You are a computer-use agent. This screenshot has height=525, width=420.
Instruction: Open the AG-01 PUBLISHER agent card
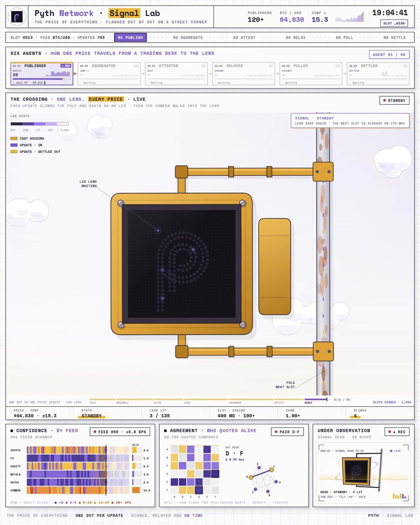42,73
